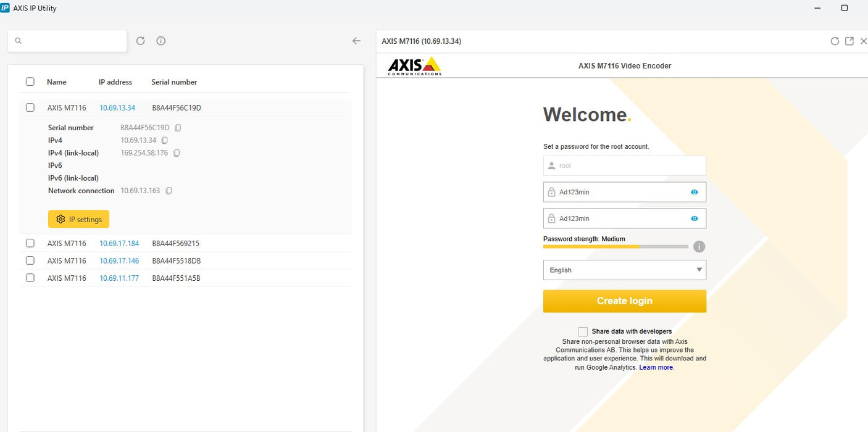
Task: Click the IP settings button
Action: (x=79, y=219)
